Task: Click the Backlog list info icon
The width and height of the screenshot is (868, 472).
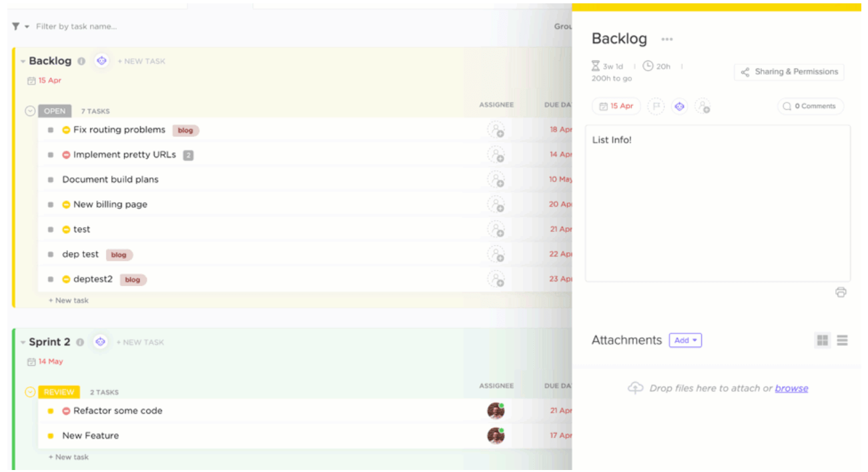Action: (81, 61)
